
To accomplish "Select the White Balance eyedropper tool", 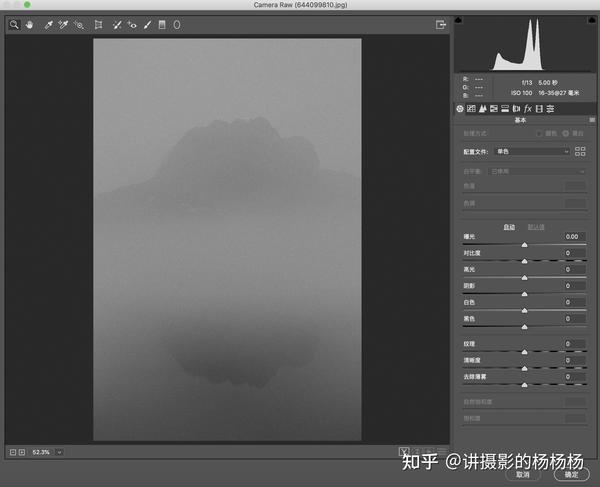I will pyautogui.click(x=48, y=25).
